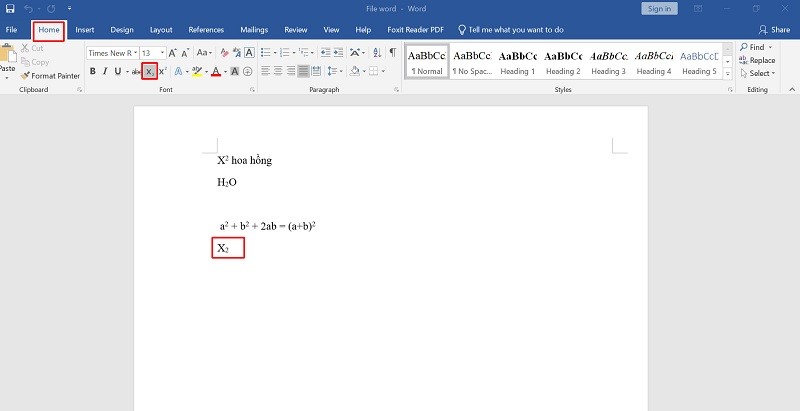Open the font color dropdown arrow
This screenshot has width=800, height=411.
[225, 71]
